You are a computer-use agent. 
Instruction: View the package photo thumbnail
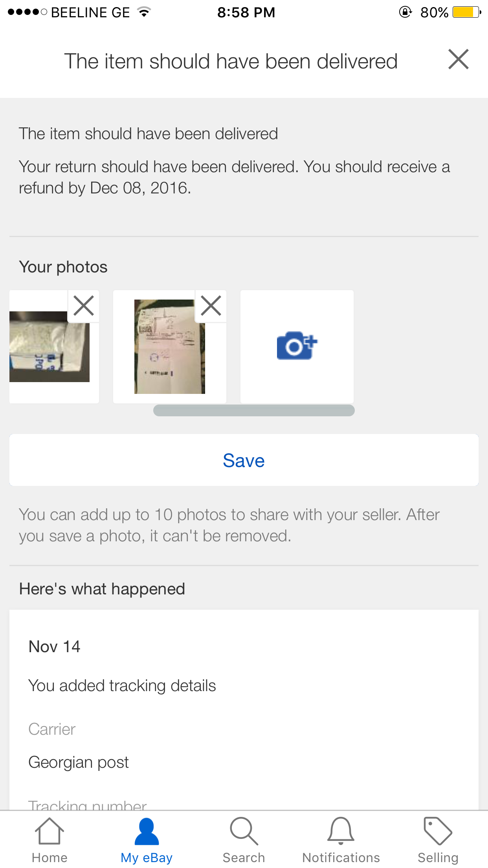(x=50, y=346)
